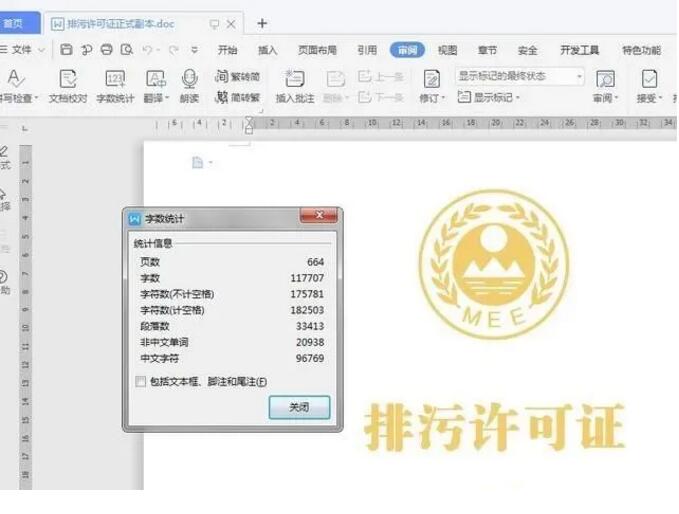
Task: Click the 简转繁 conversion icon
Action: pyautogui.click(x=238, y=97)
